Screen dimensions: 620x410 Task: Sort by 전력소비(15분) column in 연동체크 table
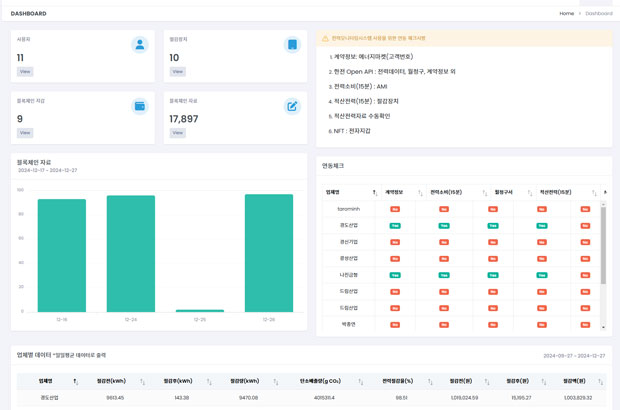coord(484,193)
